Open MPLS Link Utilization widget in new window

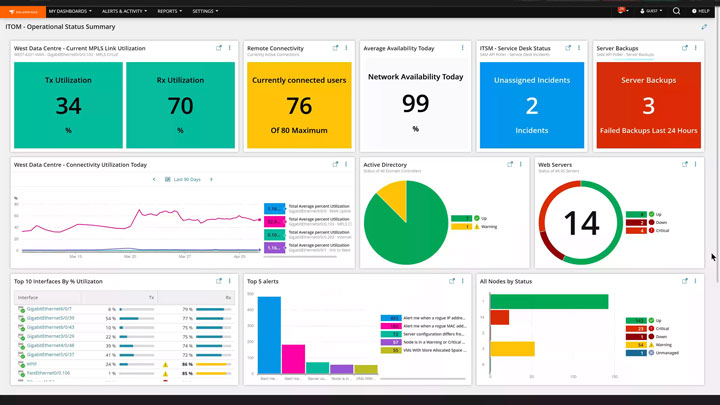[x=219, y=48]
